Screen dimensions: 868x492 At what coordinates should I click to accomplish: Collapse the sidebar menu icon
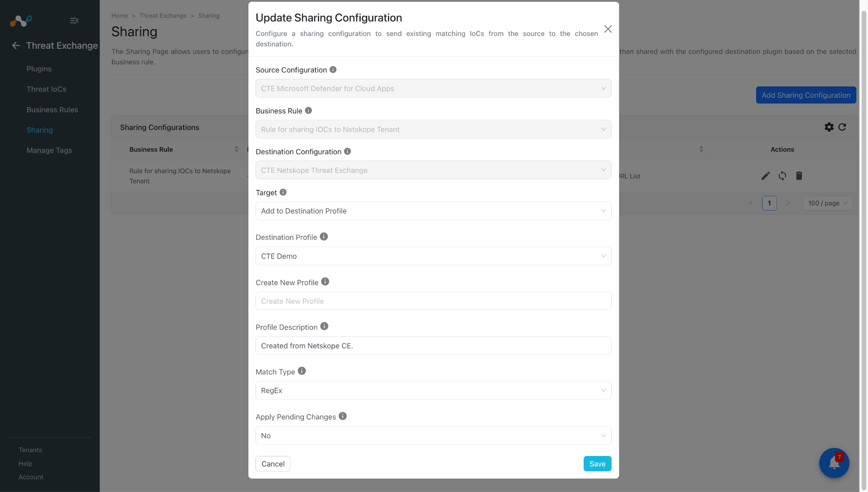coord(74,20)
